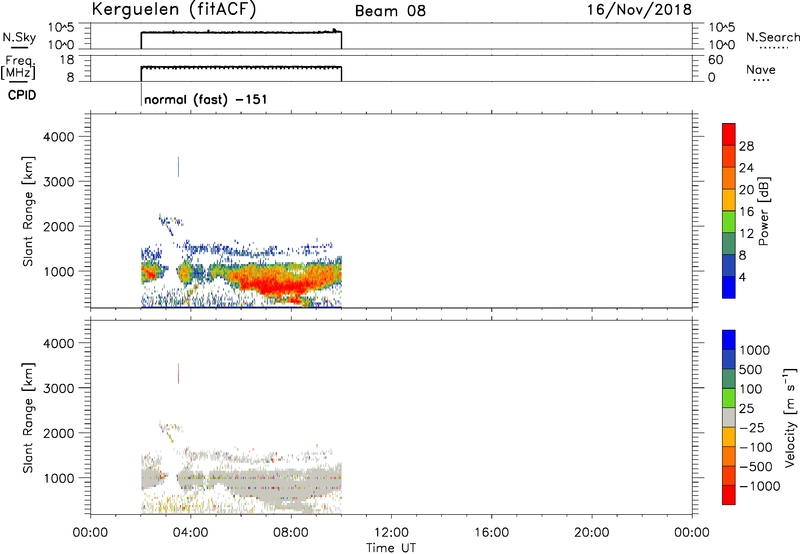The image size is (800, 554).
Task: Click the velocity panel 'Slant Range [km]' label
Action: click(x=28, y=417)
